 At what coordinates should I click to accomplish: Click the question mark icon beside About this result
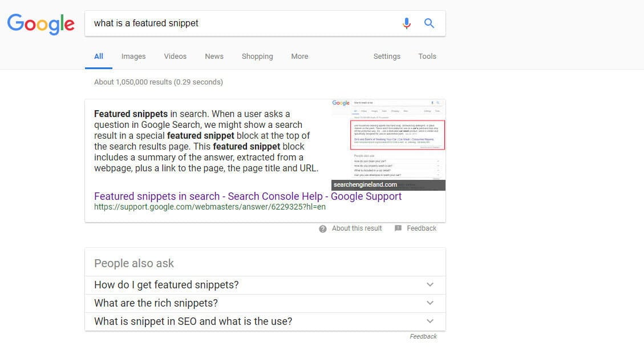point(323,229)
